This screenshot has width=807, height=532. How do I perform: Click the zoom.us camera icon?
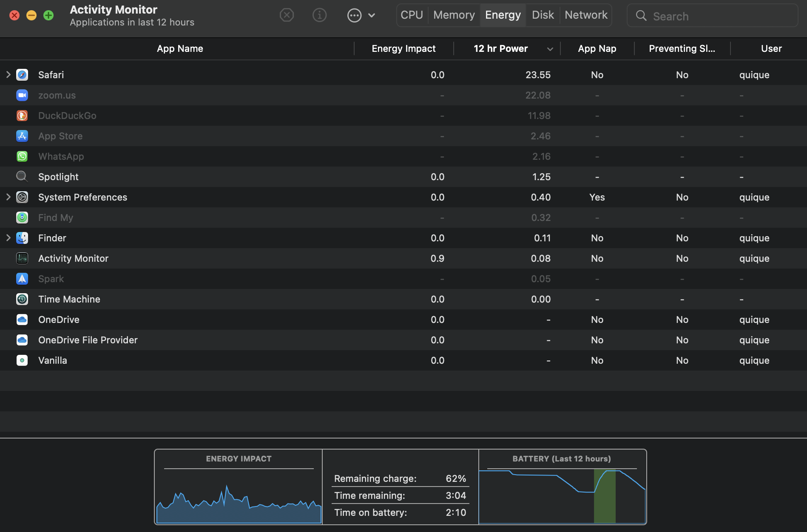click(22, 95)
